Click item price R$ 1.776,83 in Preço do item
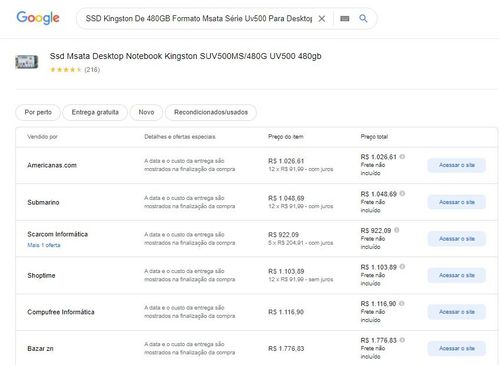This screenshot has width=500, height=365. [x=286, y=349]
